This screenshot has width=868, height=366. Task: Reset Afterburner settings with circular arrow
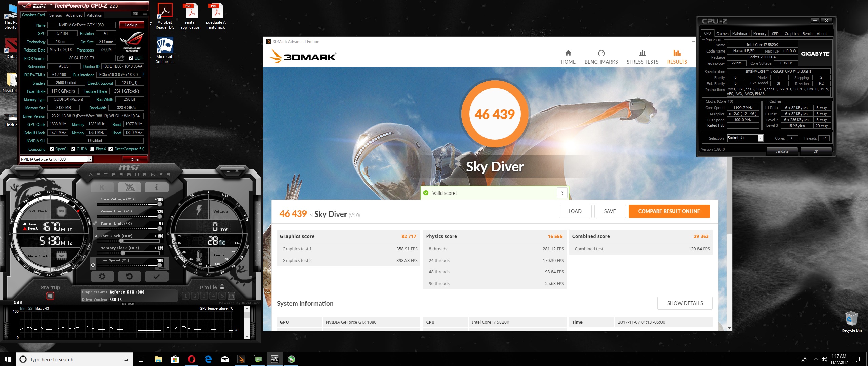pos(129,277)
